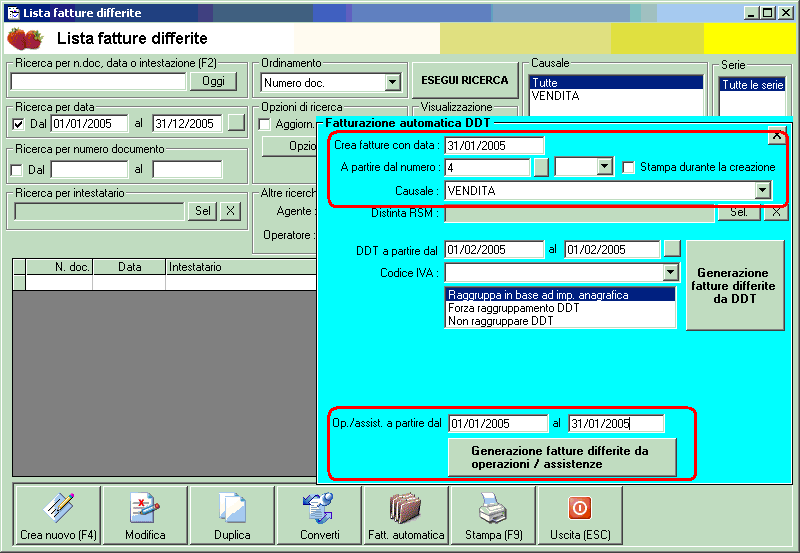The image size is (800, 553).
Task: Click the Op./assist. al date field 31/01/2005
Action: (x=616, y=423)
